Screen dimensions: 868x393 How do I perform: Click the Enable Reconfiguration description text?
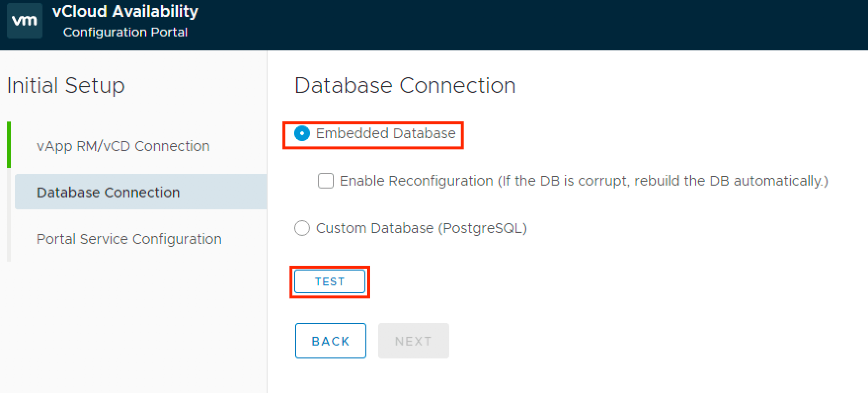584,181
